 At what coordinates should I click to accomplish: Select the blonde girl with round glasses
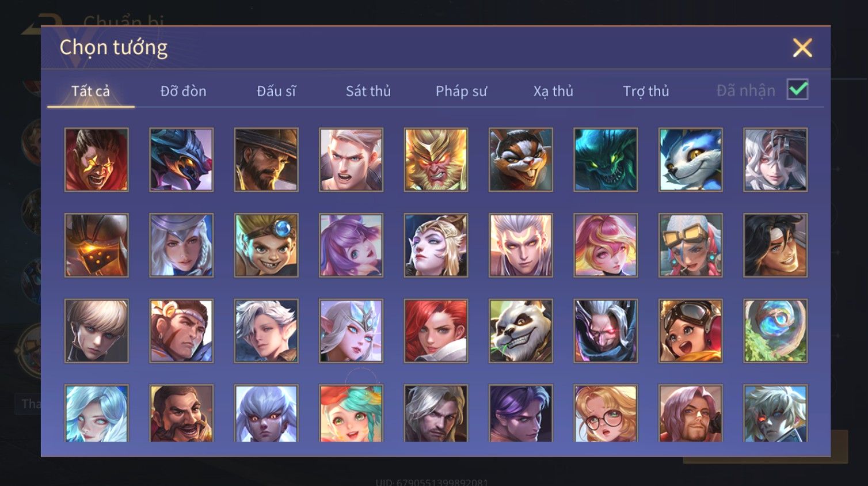pos(606,413)
